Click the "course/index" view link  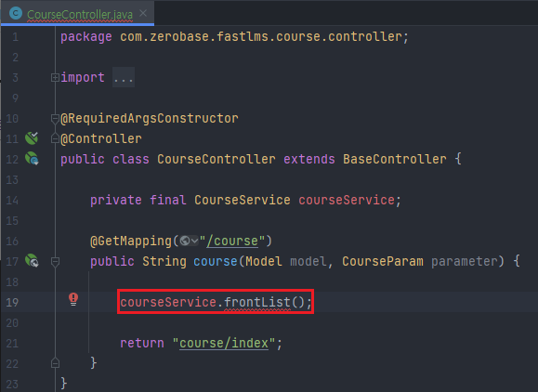point(224,344)
